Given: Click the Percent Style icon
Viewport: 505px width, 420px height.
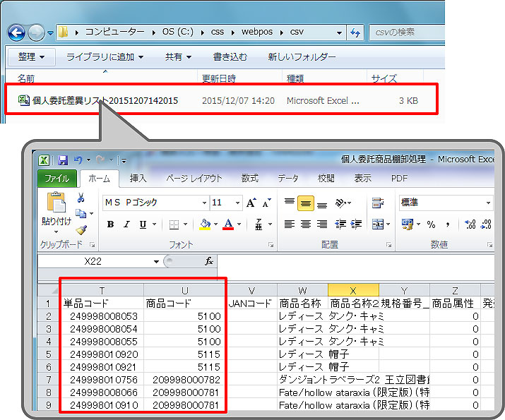Looking at the screenshot, I should point(429,224).
